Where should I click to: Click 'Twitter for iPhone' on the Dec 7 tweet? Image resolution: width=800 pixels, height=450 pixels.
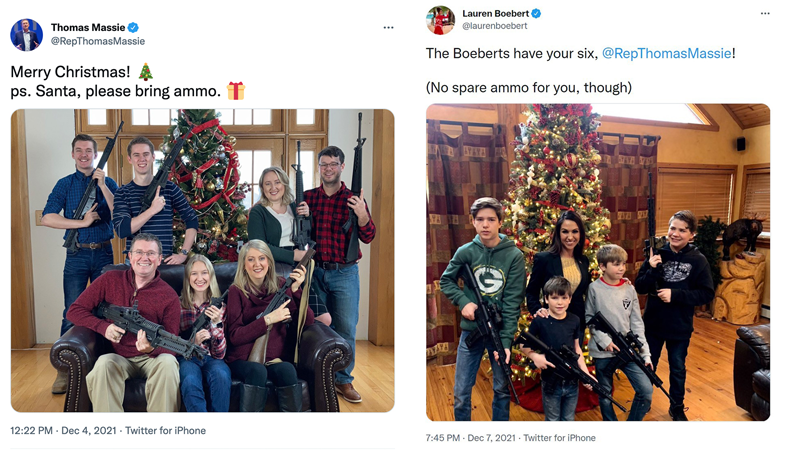(x=559, y=438)
